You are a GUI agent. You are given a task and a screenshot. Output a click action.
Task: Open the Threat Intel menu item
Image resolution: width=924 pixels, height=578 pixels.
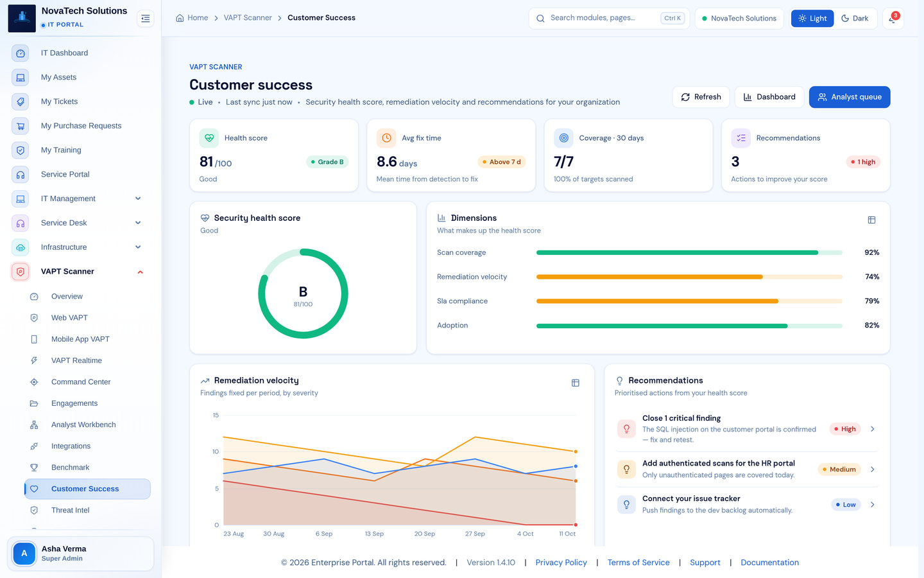pyautogui.click(x=87, y=511)
